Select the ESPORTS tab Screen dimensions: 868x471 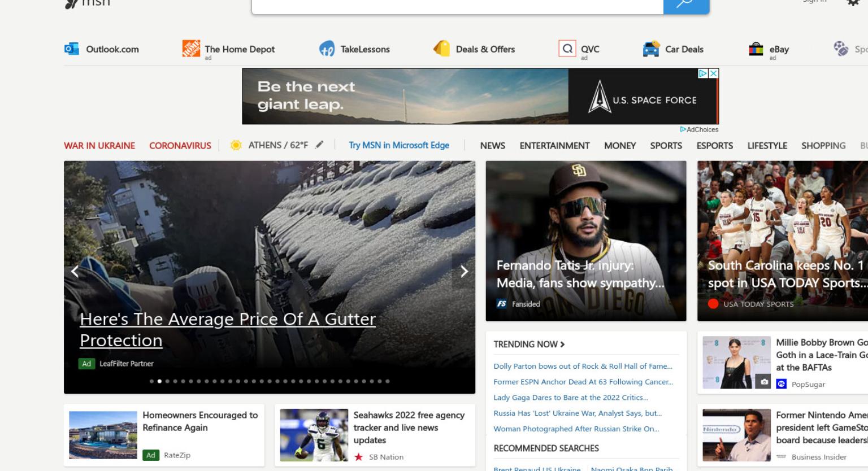click(714, 146)
